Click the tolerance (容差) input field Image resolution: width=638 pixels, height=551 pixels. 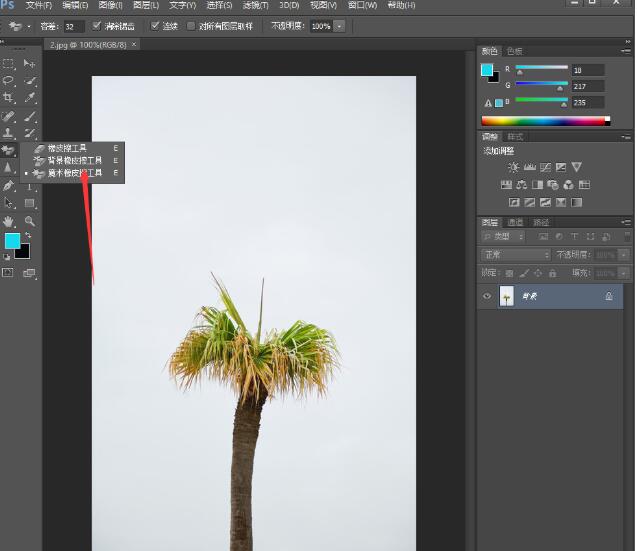click(x=74, y=26)
